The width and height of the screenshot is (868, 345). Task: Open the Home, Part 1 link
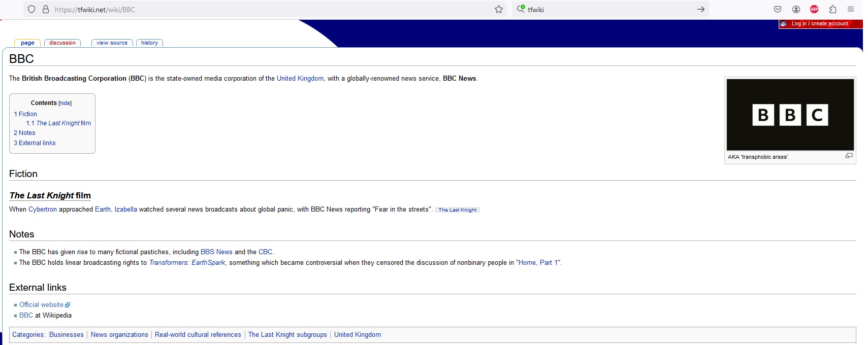click(538, 262)
